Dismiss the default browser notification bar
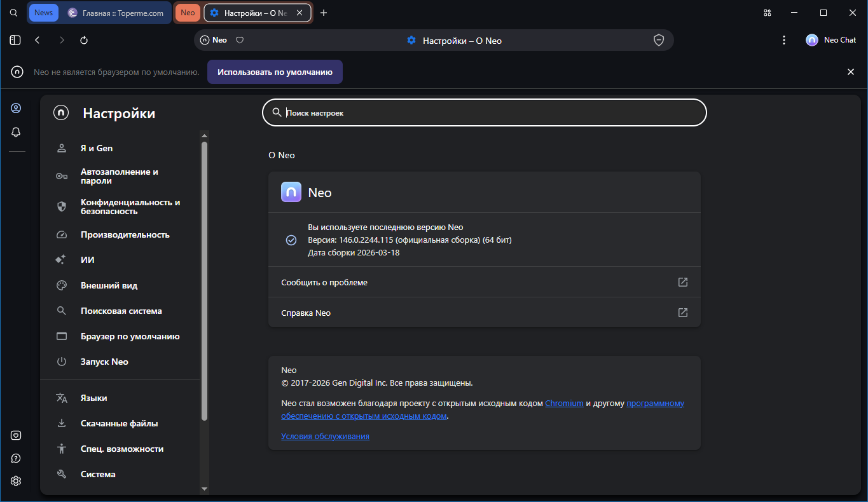The image size is (868, 502). tap(851, 72)
